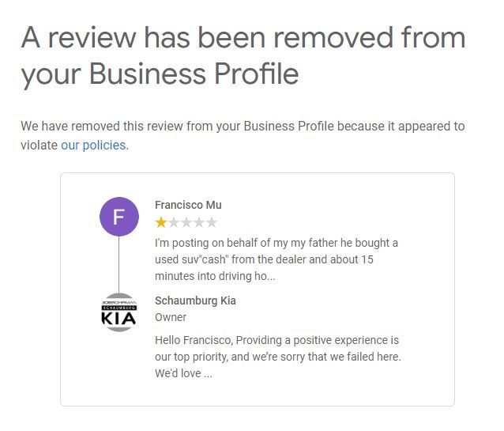The image size is (504, 431).
Task: Open the "our policies" link
Action: pos(93,146)
